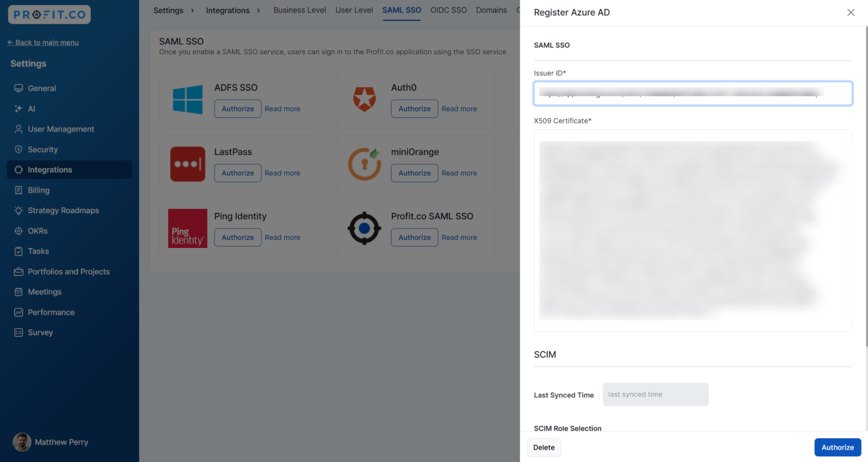Switch to the Business Level tab

pos(300,10)
